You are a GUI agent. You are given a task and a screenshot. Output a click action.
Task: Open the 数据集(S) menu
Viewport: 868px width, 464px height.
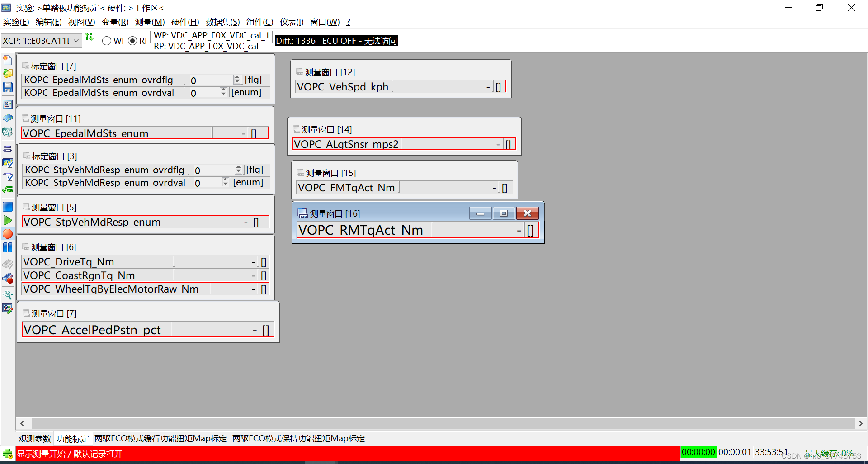click(x=222, y=22)
